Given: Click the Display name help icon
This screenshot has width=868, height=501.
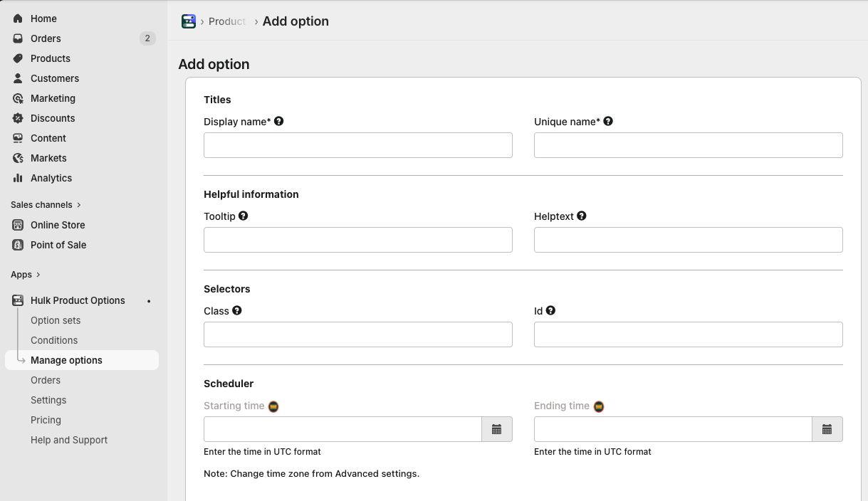Looking at the screenshot, I should pos(279,121).
